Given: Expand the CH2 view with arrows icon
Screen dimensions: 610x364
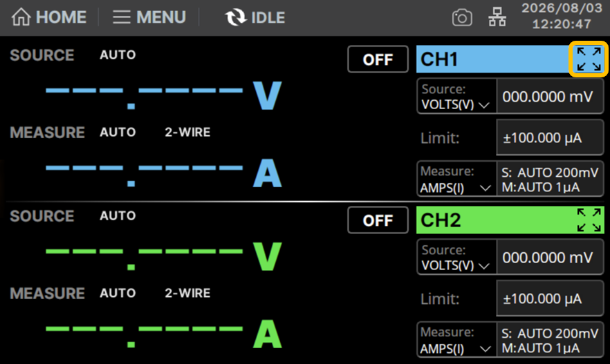Looking at the screenshot, I should [589, 220].
